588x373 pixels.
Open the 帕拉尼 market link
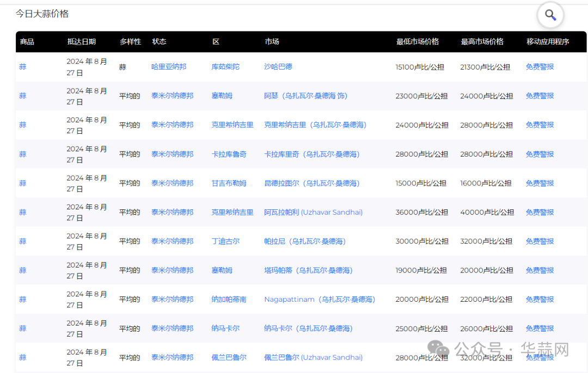click(305, 241)
